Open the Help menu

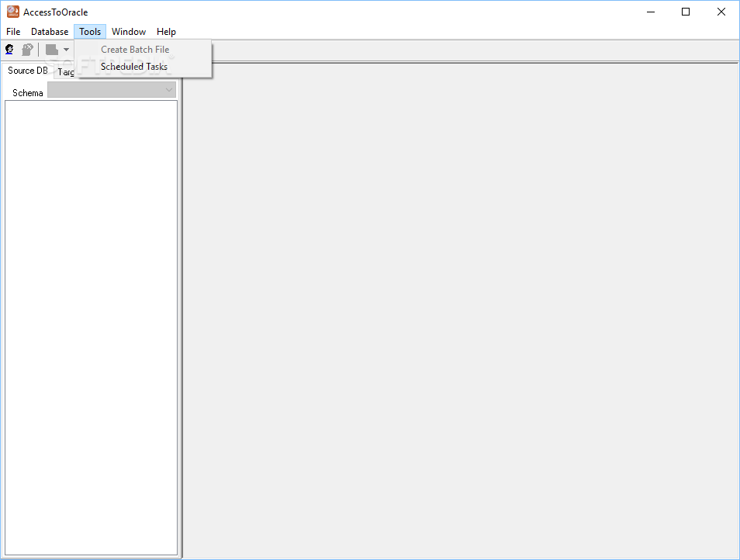(166, 32)
